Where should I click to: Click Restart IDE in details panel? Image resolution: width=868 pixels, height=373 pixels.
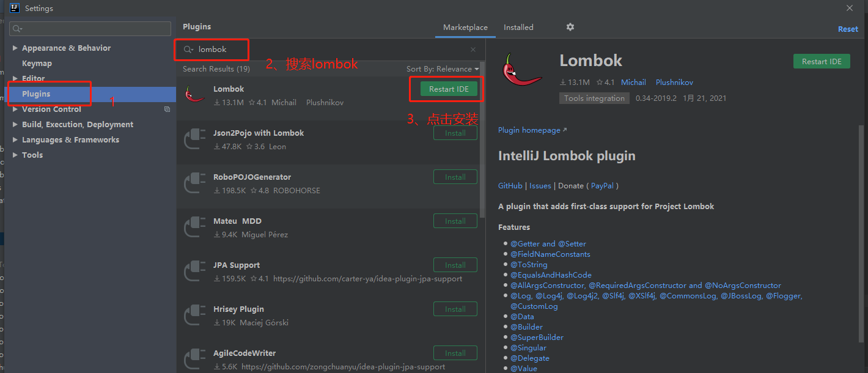coord(822,61)
